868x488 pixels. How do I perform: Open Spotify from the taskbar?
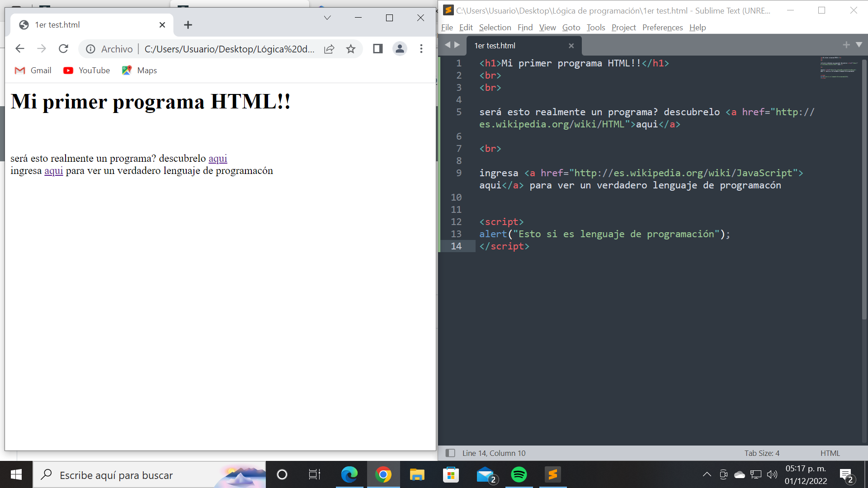point(519,474)
